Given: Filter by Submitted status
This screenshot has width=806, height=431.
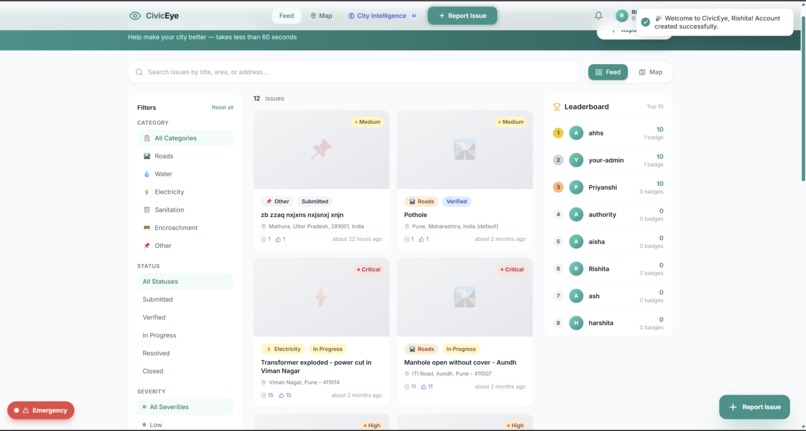Looking at the screenshot, I should point(185,300).
